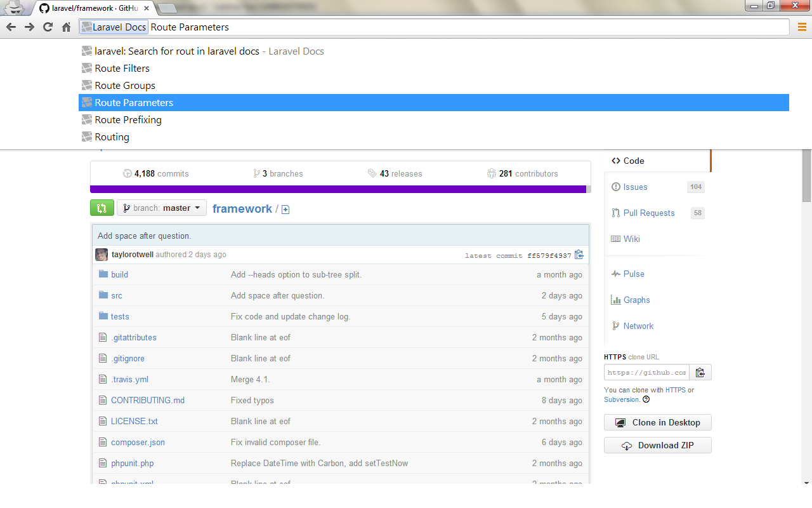Open phpunit.php file link
812x508 pixels.
(x=133, y=463)
